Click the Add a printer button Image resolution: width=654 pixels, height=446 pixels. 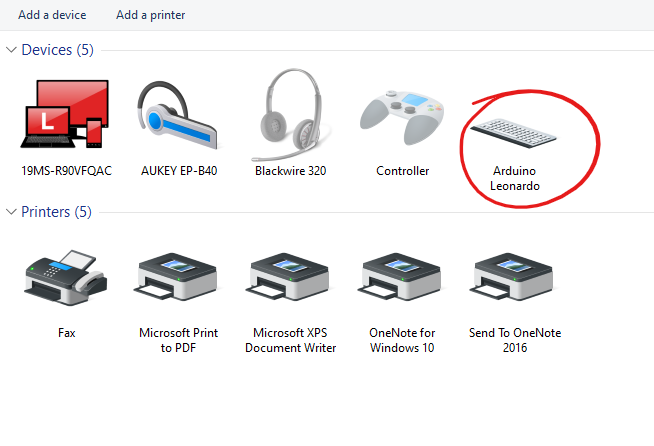click(151, 15)
